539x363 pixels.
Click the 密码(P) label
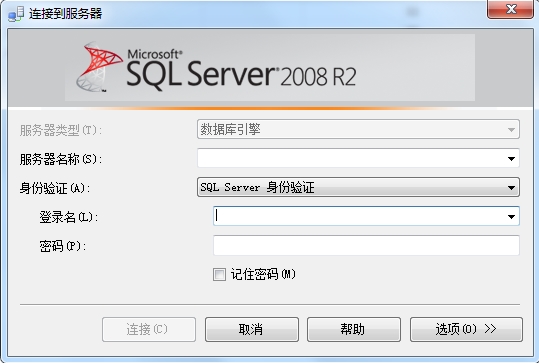click(x=62, y=246)
